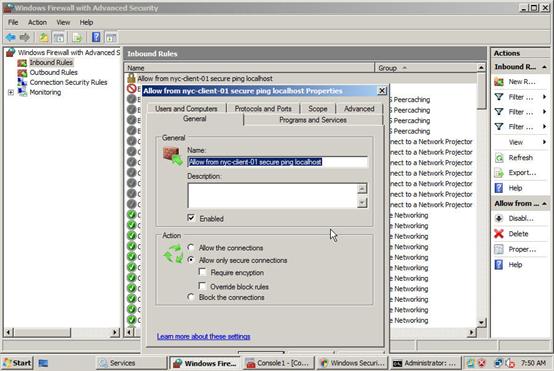Image resolution: width=554 pixels, height=371 pixels.
Task: Click the blue Help toolbar icon
Action: point(96,37)
